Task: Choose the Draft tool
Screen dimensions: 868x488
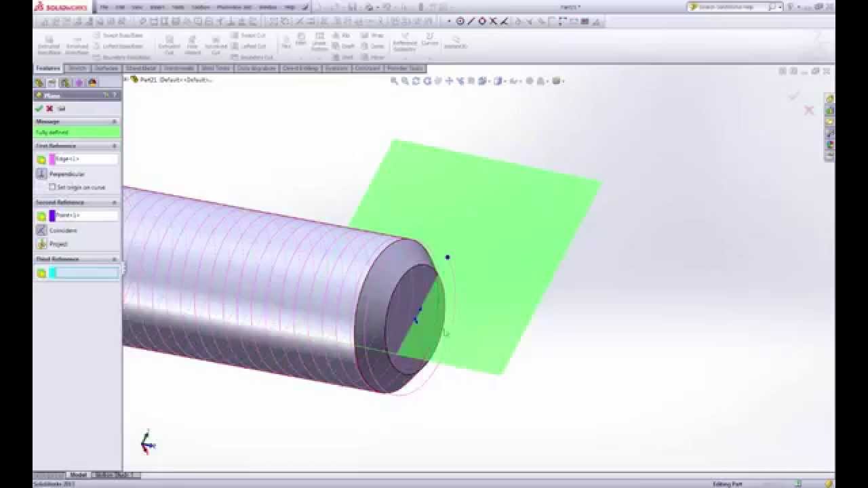Action: (x=344, y=46)
